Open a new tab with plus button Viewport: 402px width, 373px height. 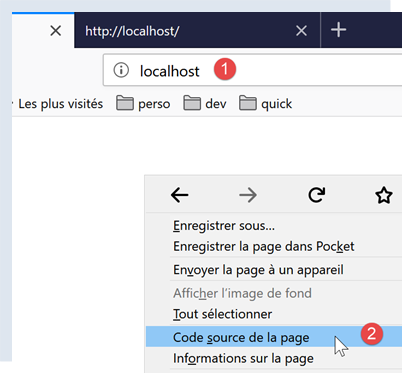point(338,30)
